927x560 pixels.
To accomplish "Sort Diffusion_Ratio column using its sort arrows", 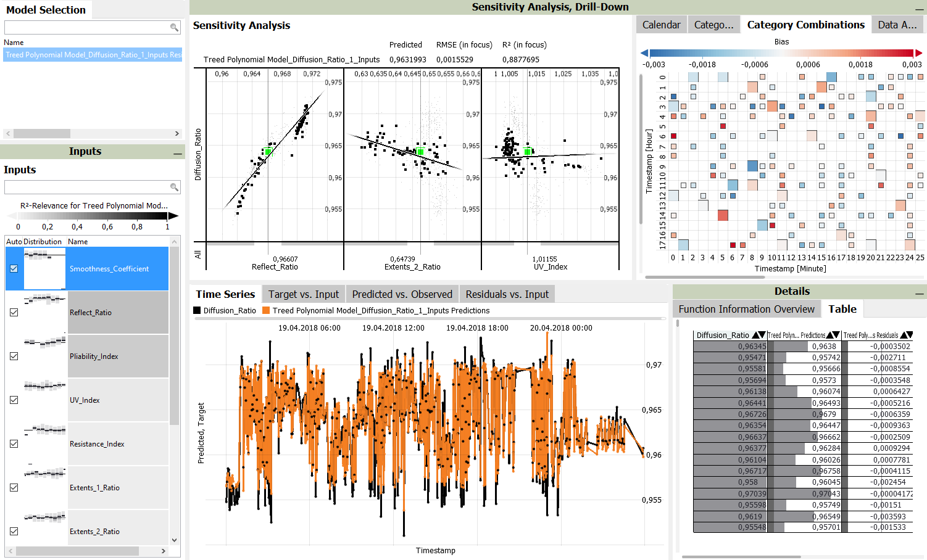I will [x=759, y=335].
